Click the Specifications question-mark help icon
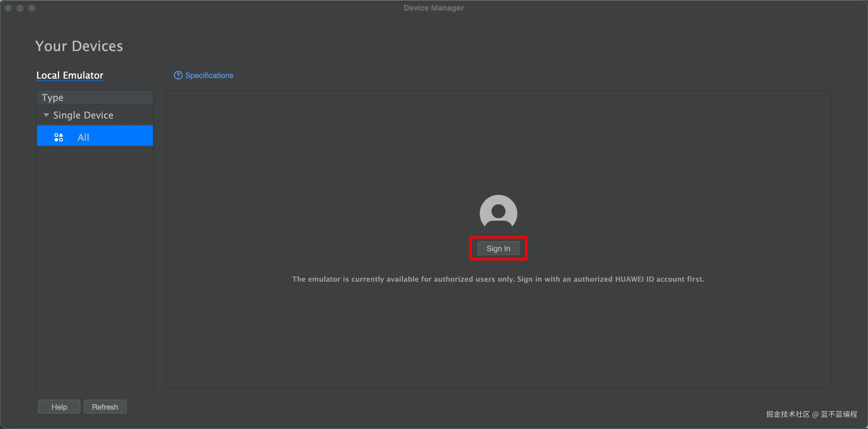This screenshot has width=868, height=429. pyautogui.click(x=178, y=75)
